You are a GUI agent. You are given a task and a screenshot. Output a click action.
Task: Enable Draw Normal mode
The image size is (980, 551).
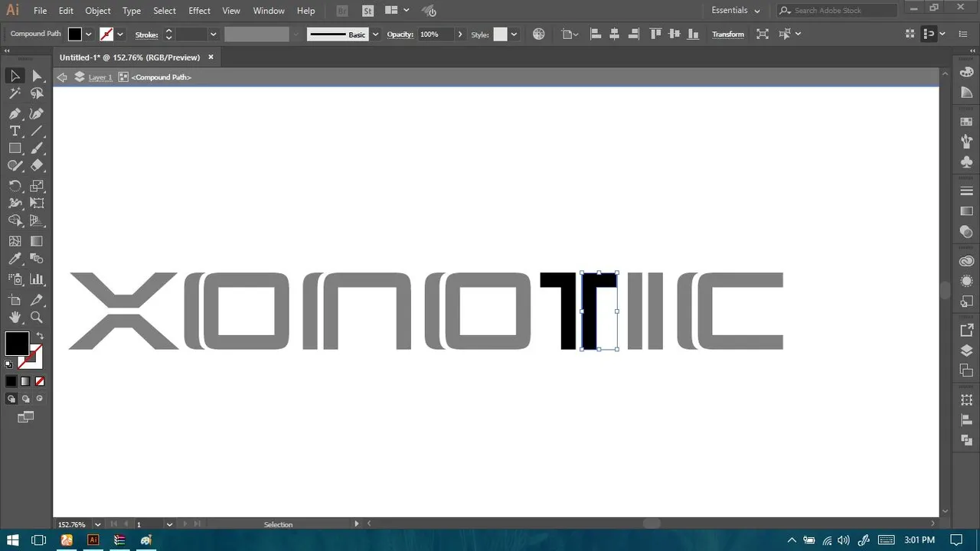[11, 399]
